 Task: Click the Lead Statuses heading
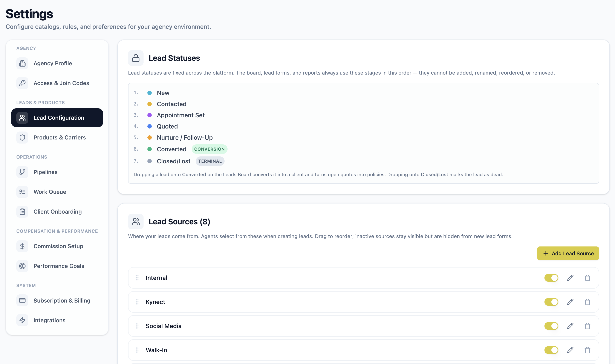(x=174, y=58)
